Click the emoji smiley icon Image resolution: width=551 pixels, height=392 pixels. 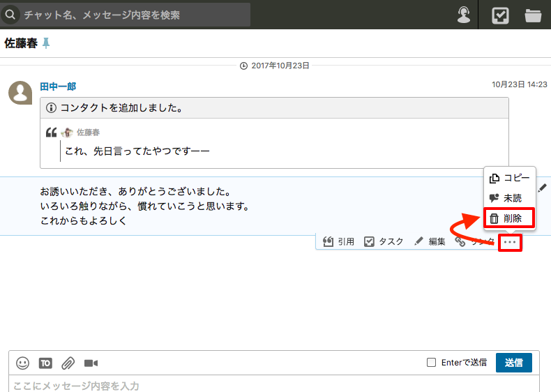(23, 363)
